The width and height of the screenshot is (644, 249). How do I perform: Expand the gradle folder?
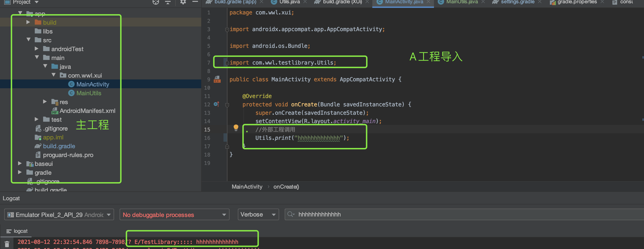pyautogui.click(x=20, y=172)
